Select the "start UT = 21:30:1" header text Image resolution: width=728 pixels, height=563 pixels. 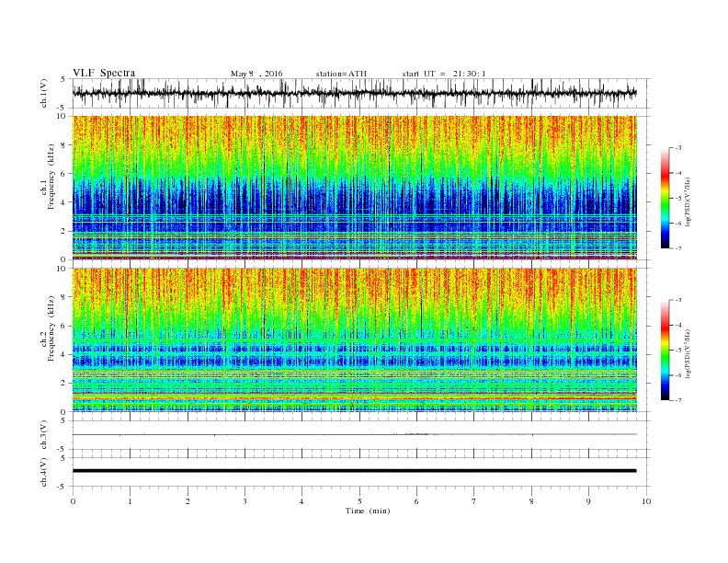coord(444,74)
